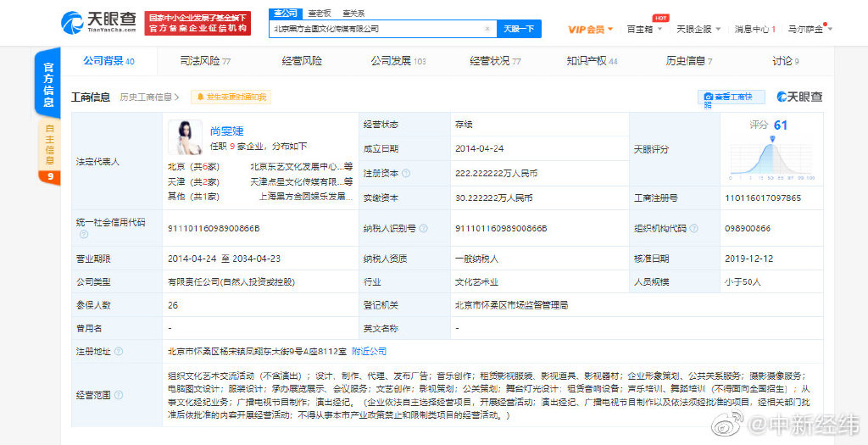
Task: Select the 官方信息 side tab
Action: 48,85
